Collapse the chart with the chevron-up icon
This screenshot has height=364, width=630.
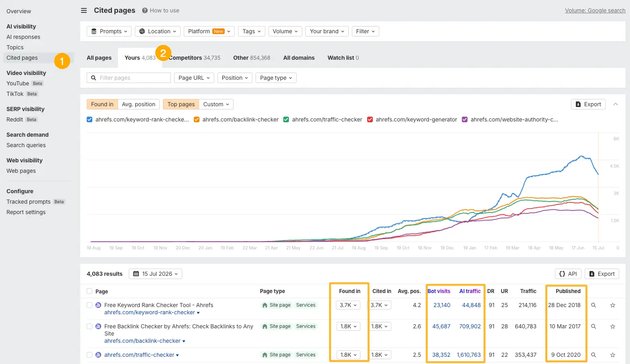[x=616, y=104]
